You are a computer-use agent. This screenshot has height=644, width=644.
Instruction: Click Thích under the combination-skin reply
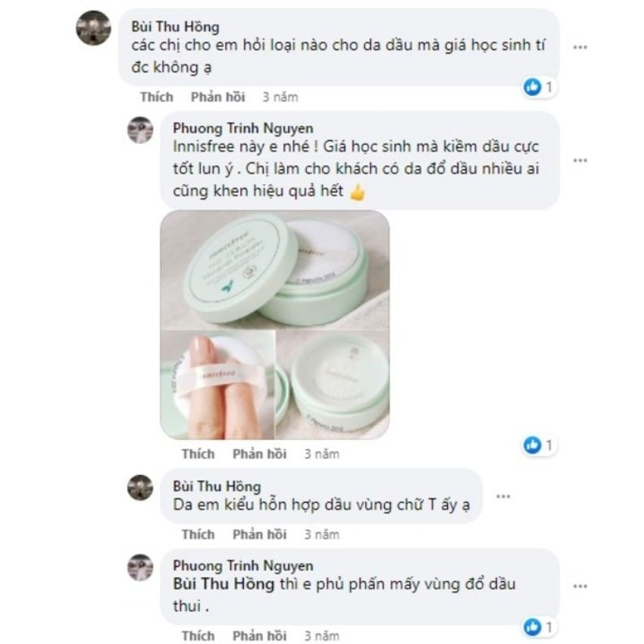[199, 534]
